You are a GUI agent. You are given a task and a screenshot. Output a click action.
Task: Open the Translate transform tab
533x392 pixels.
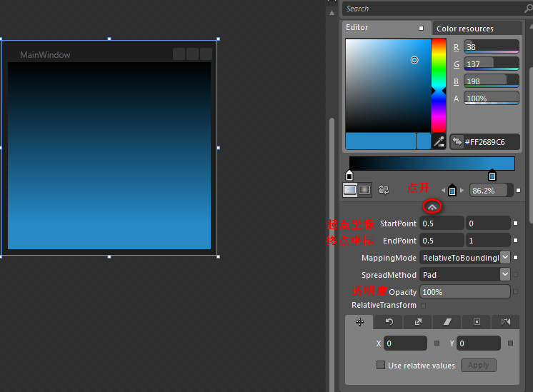(x=359, y=322)
